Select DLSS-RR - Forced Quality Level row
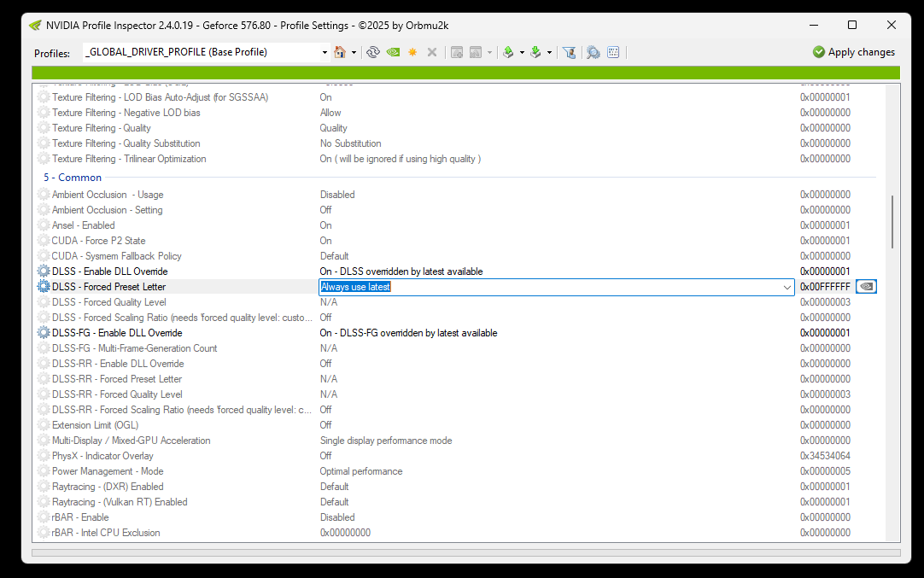This screenshot has height=578, width=924. [x=457, y=394]
